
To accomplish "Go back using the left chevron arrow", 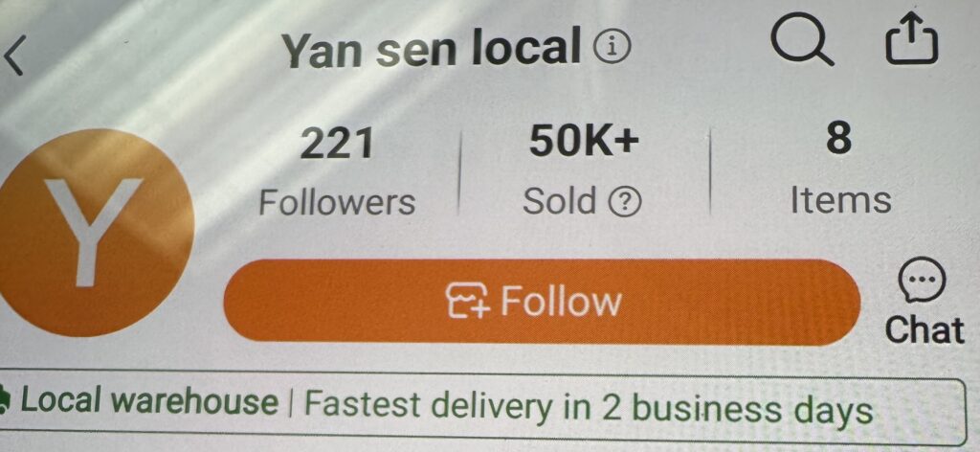I will click(x=13, y=55).
